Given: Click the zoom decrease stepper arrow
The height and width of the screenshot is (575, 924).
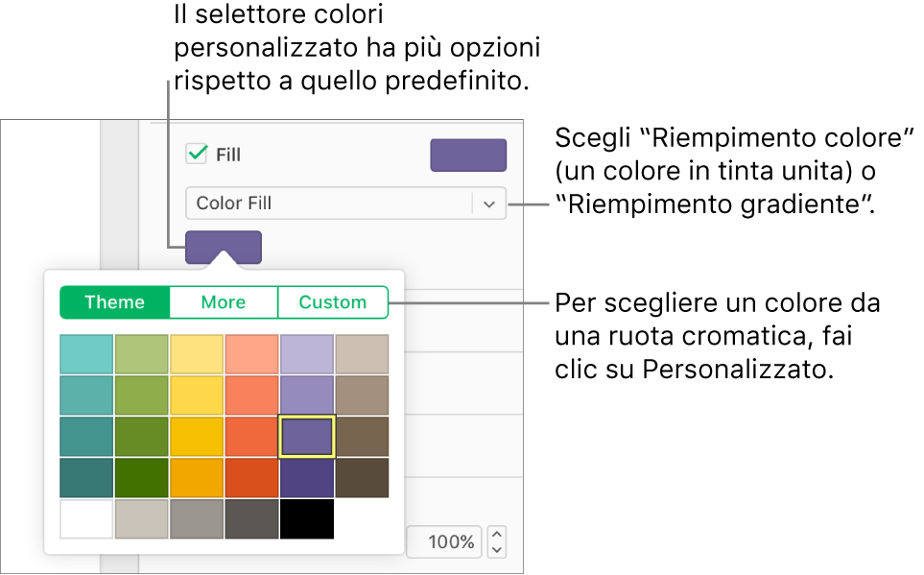Looking at the screenshot, I should coord(496,547).
